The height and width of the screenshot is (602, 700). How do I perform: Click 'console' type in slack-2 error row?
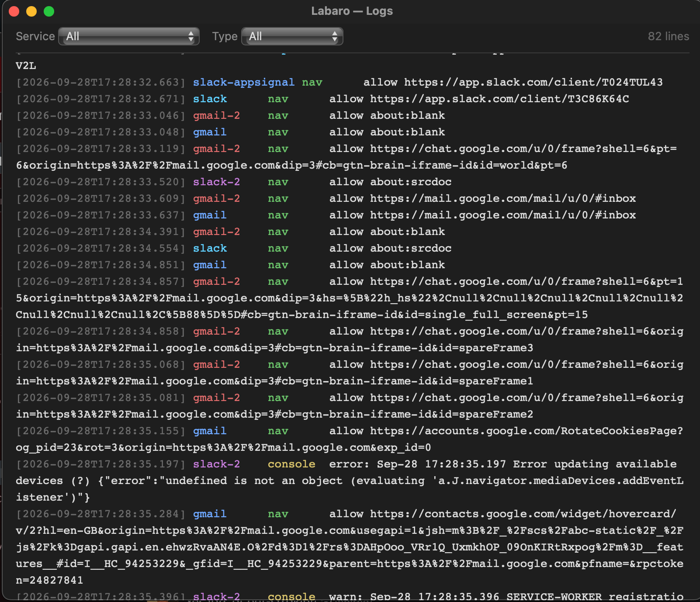(x=291, y=464)
